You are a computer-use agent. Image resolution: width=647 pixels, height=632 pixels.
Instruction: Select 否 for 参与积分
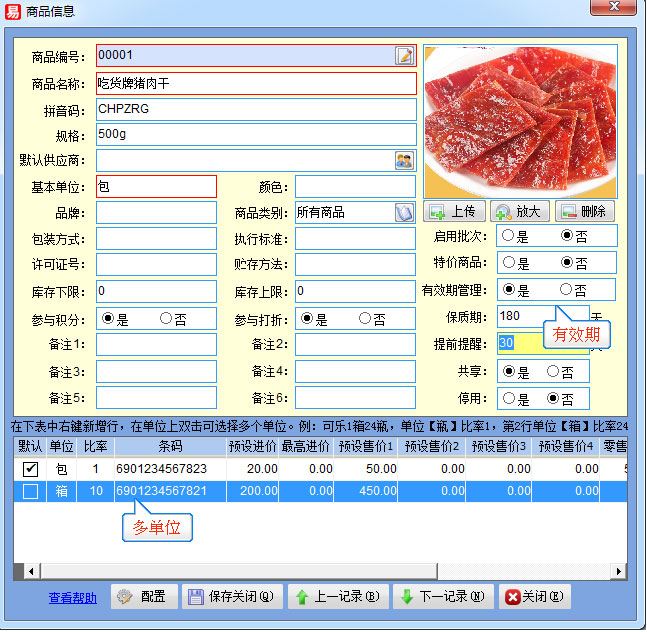[x=166, y=319]
